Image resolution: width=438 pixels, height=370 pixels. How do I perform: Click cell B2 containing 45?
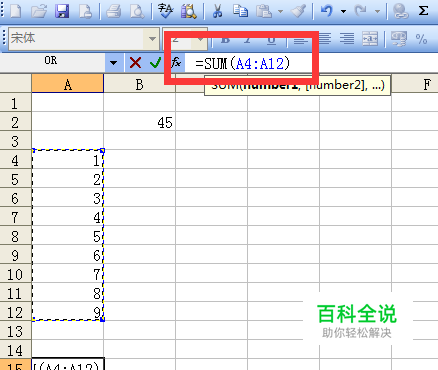pos(139,122)
